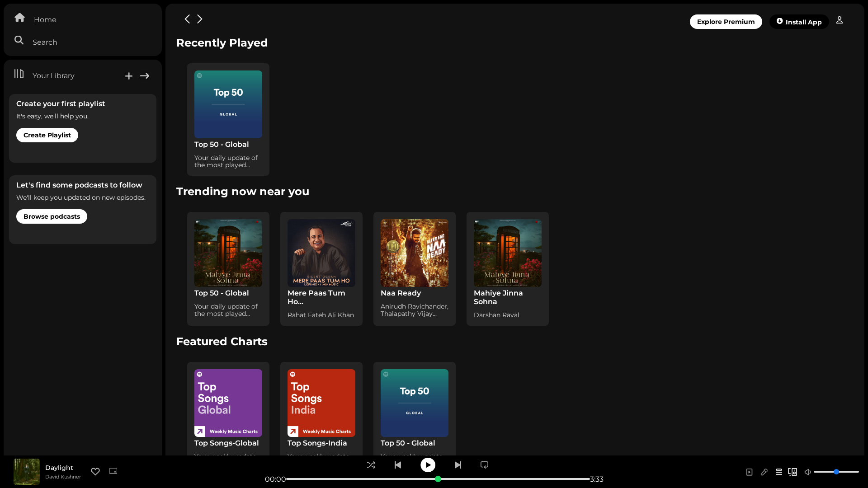Open the Naa Ready cover art
This screenshot has height=488, width=868.
coord(415,253)
